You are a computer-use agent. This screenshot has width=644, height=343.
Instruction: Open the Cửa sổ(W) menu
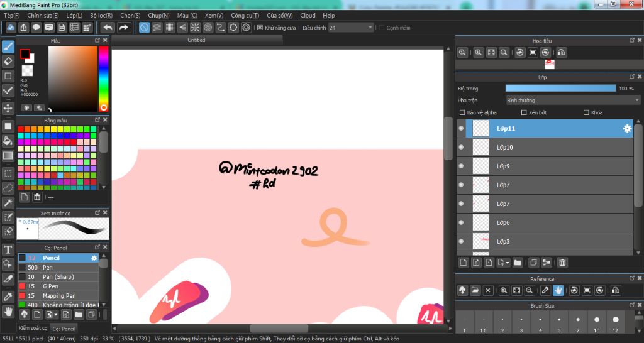279,16
